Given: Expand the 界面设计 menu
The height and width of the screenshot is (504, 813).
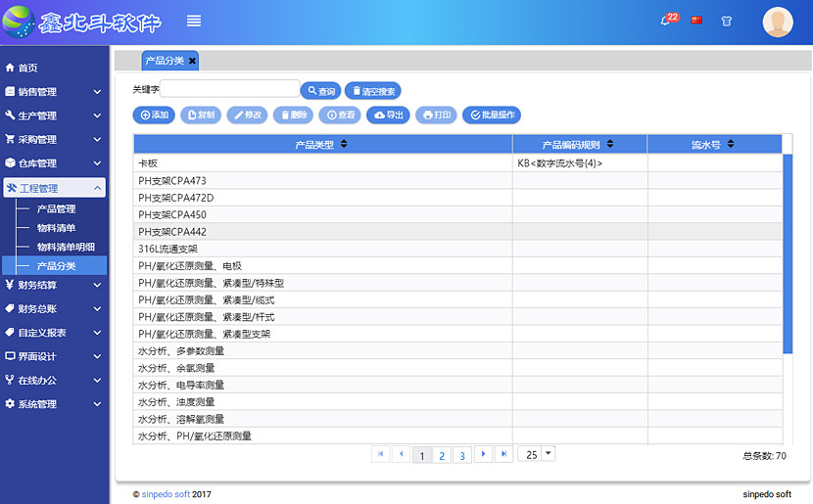Looking at the screenshot, I should 55,356.
